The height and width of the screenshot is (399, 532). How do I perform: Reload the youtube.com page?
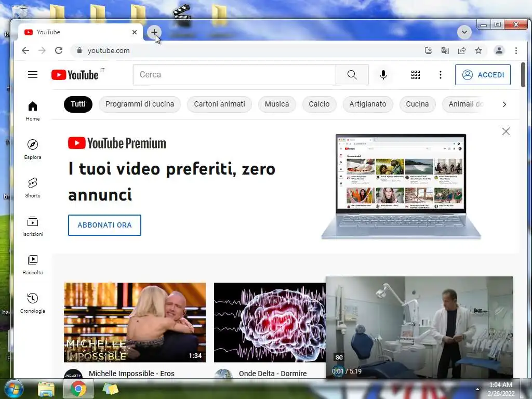point(59,50)
